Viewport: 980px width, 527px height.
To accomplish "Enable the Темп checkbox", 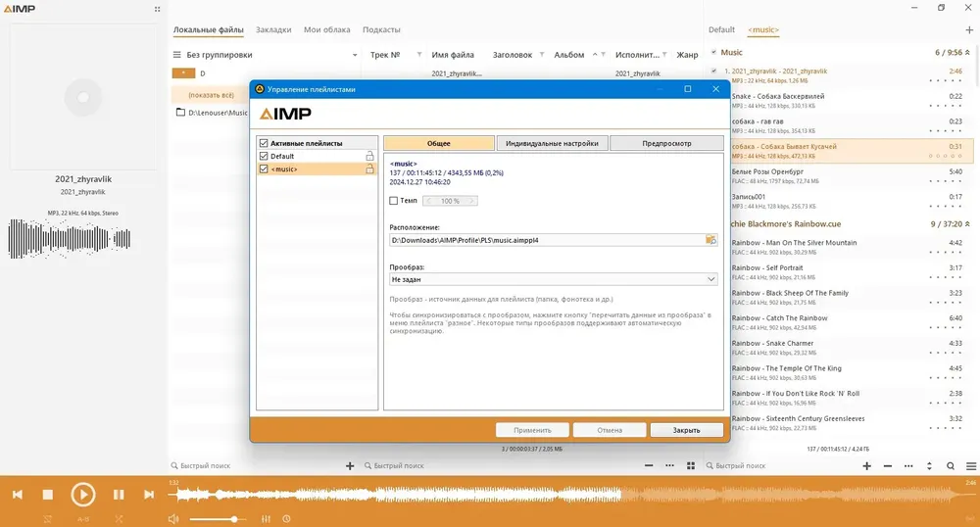I will [393, 201].
